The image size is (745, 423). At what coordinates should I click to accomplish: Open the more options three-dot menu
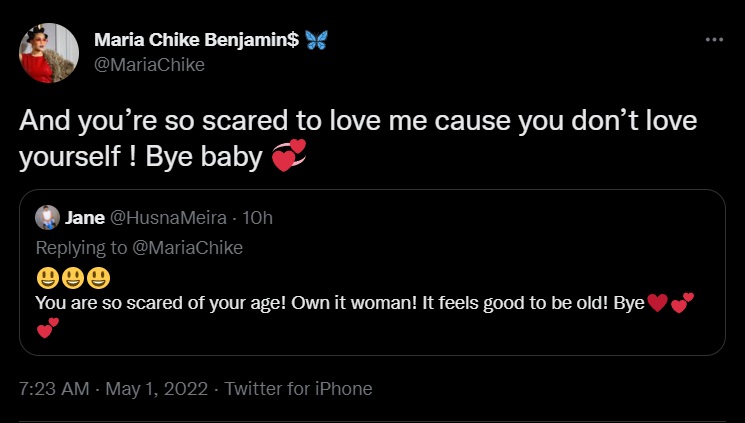tap(713, 39)
